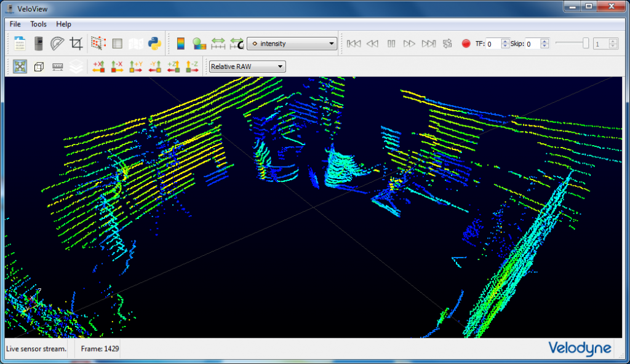The width and height of the screenshot is (630, 364).
Task: Pause the sensor stream playback
Action: 391,43
